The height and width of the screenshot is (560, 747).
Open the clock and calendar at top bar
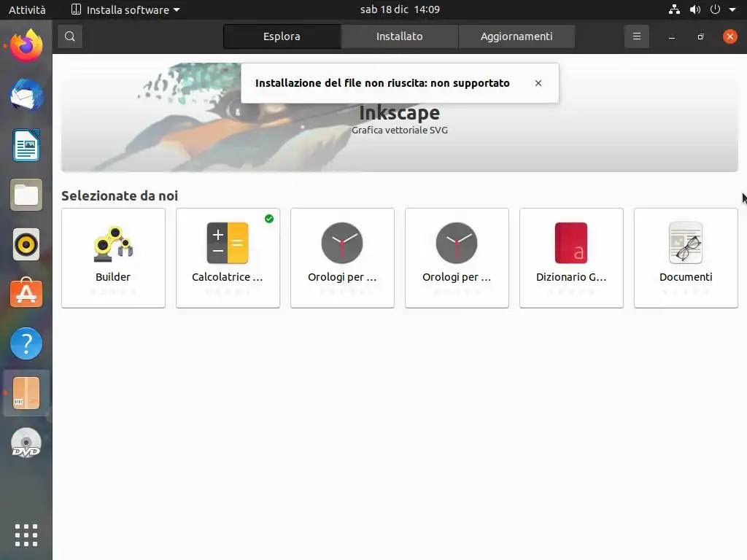pyautogui.click(x=400, y=9)
